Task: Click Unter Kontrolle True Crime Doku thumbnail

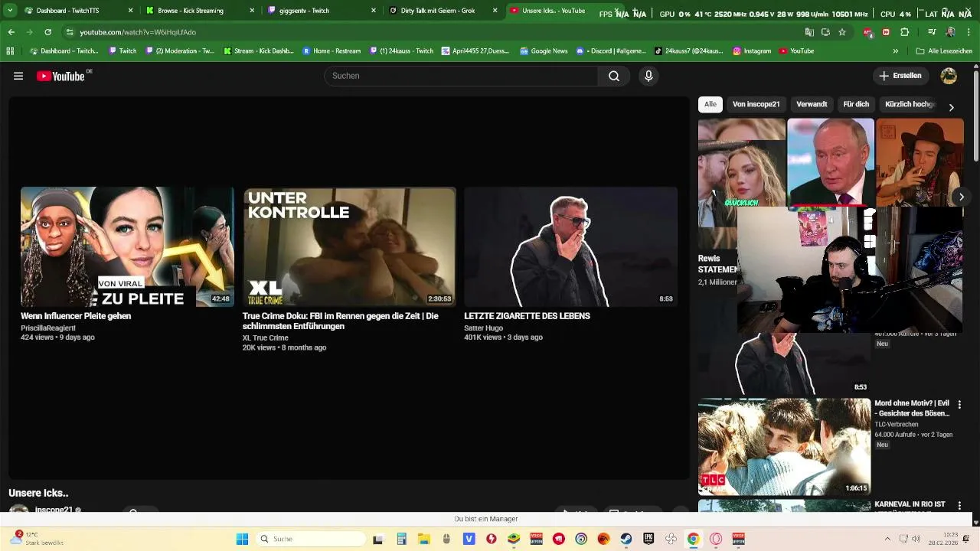Action: (349, 247)
